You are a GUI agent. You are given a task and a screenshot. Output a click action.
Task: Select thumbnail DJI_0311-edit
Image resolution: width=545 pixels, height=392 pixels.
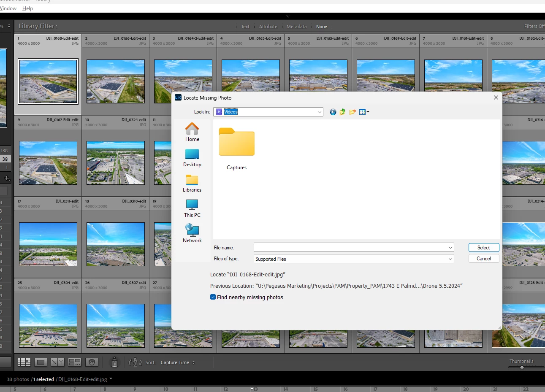coord(48,244)
